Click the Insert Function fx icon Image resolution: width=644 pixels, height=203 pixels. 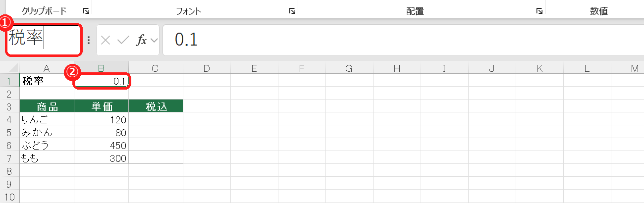(x=142, y=41)
